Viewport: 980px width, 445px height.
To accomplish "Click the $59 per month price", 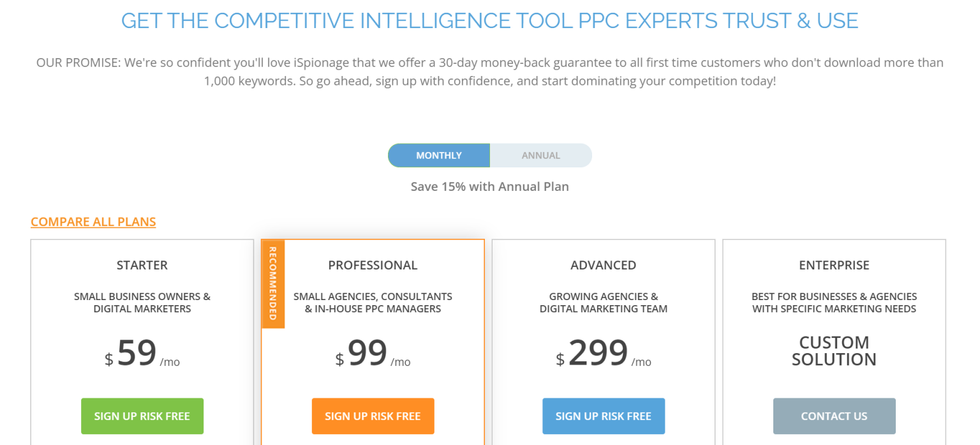I will [142, 353].
